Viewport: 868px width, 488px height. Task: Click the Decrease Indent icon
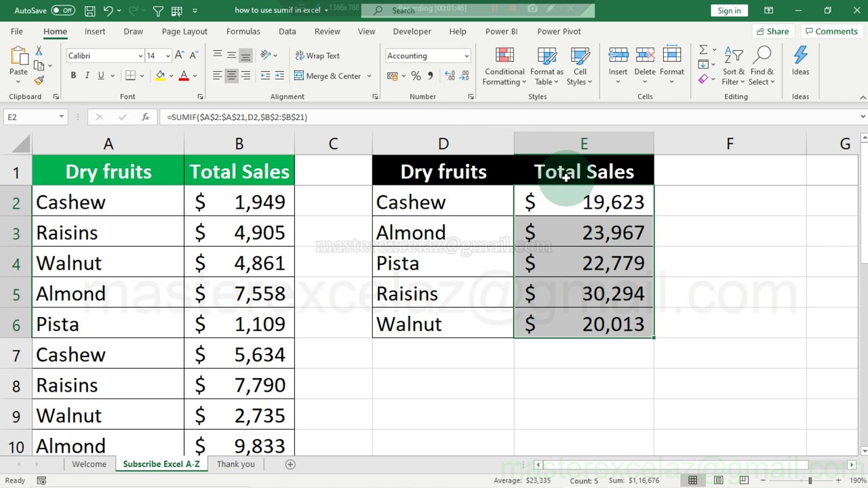point(265,76)
